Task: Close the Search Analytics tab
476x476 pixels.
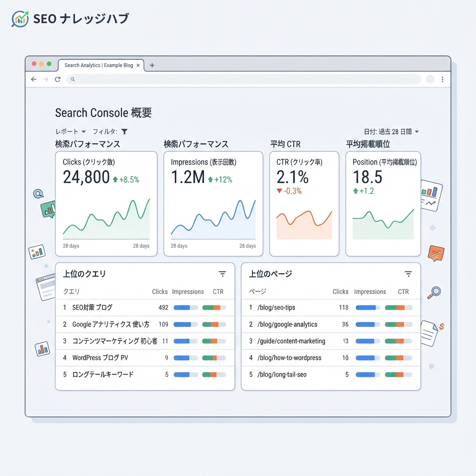Action: coord(138,65)
